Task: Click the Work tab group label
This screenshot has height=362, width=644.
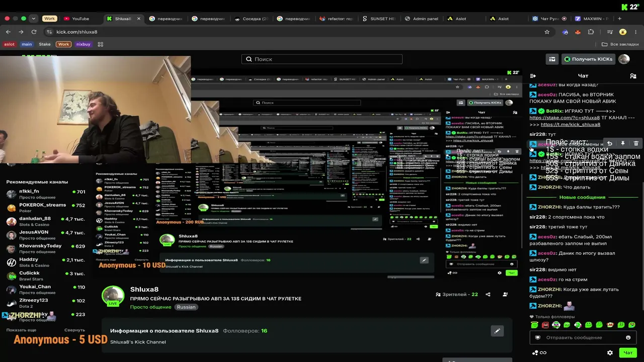Action: tap(49, 19)
